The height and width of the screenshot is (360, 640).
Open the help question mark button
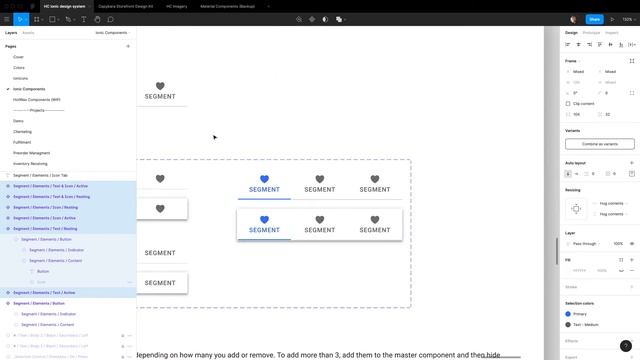(x=626, y=346)
